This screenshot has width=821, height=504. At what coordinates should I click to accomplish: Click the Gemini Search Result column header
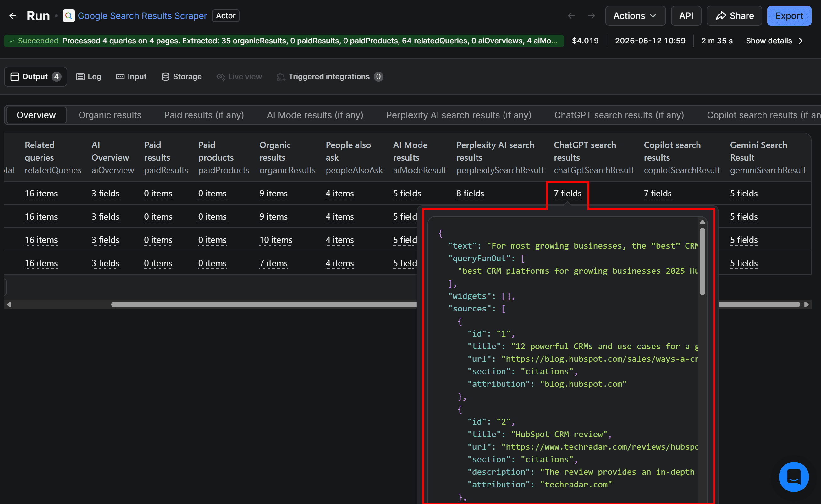point(768,157)
